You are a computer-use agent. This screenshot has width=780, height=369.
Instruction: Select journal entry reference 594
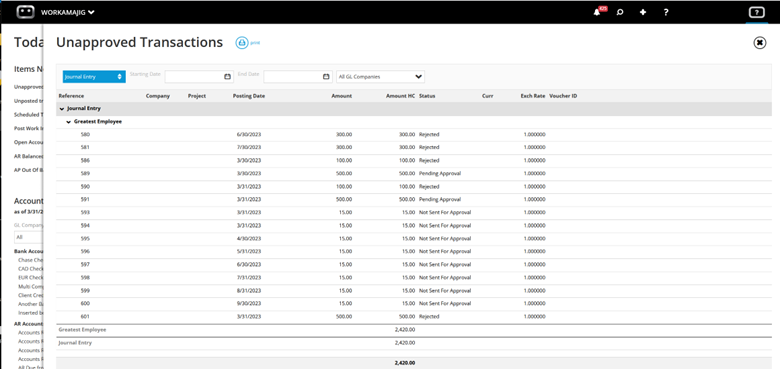pos(85,225)
